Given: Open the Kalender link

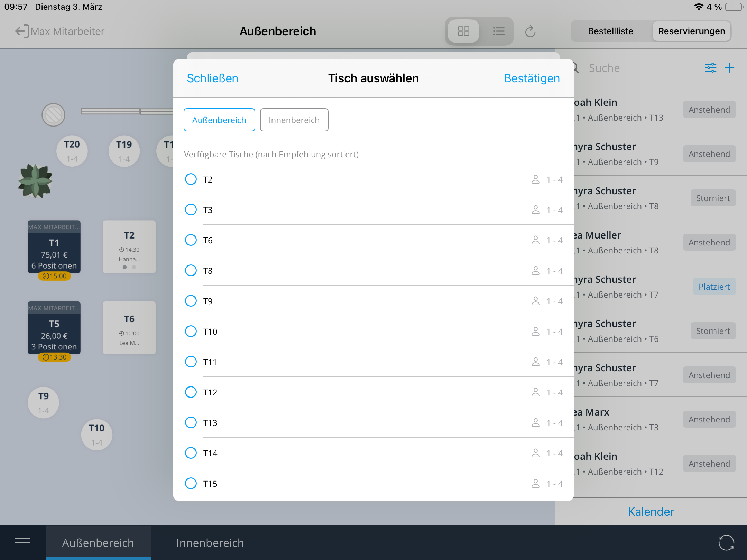Looking at the screenshot, I should point(651,512).
